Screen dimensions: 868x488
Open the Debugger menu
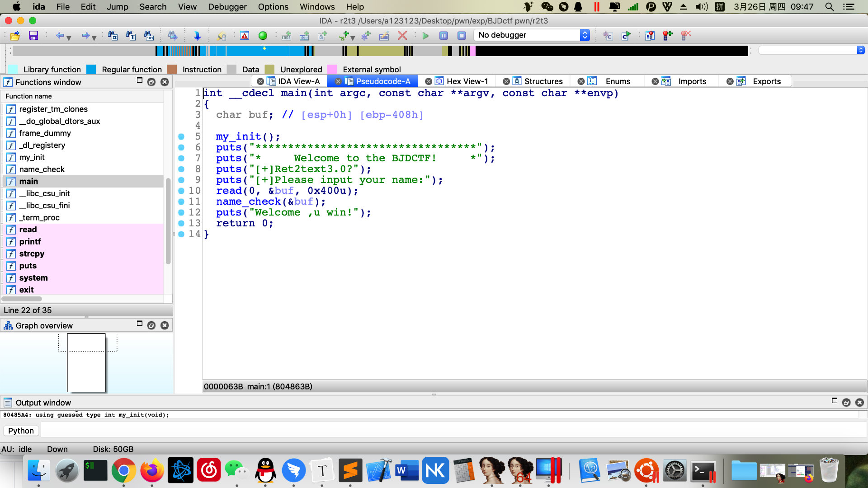(227, 7)
